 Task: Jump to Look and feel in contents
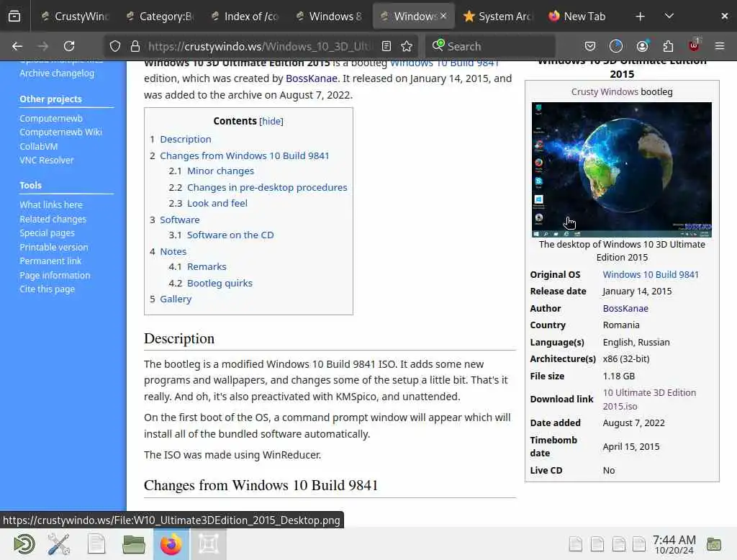click(x=217, y=203)
